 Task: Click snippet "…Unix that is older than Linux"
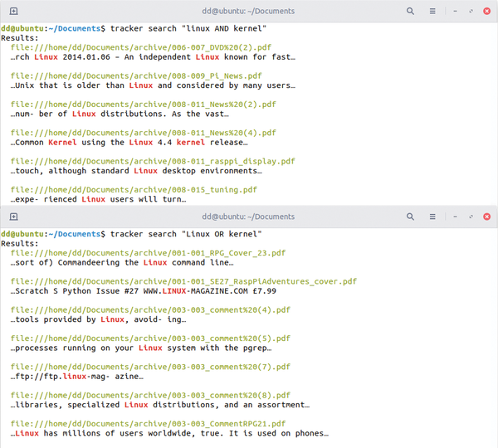coord(153,85)
